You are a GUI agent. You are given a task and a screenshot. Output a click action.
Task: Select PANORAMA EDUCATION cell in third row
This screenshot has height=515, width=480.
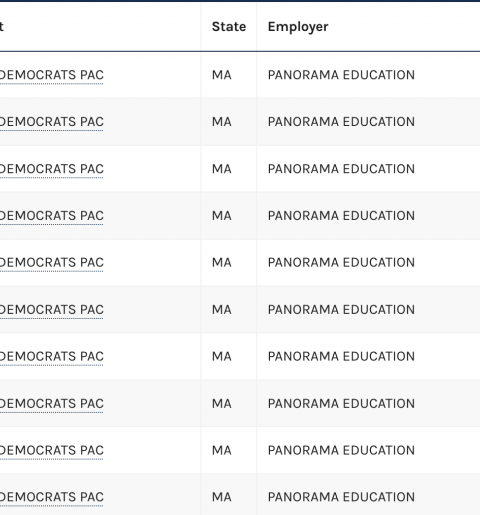point(341,169)
